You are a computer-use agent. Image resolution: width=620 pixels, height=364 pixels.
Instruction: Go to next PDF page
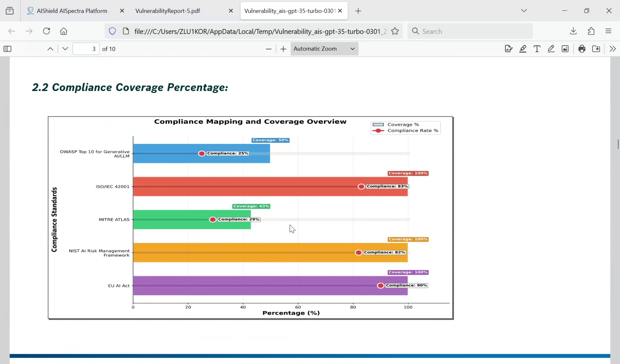click(x=65, y=49)
